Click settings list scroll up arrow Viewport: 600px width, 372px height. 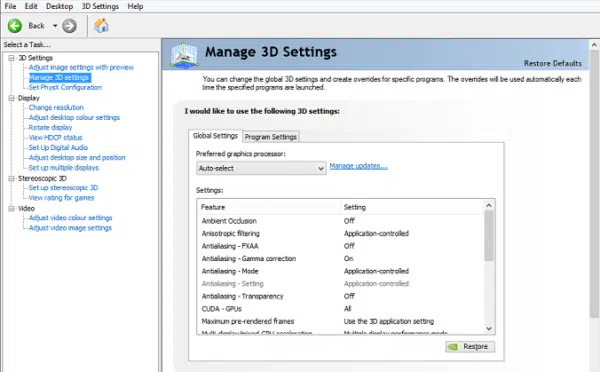(x=489, y=206)
